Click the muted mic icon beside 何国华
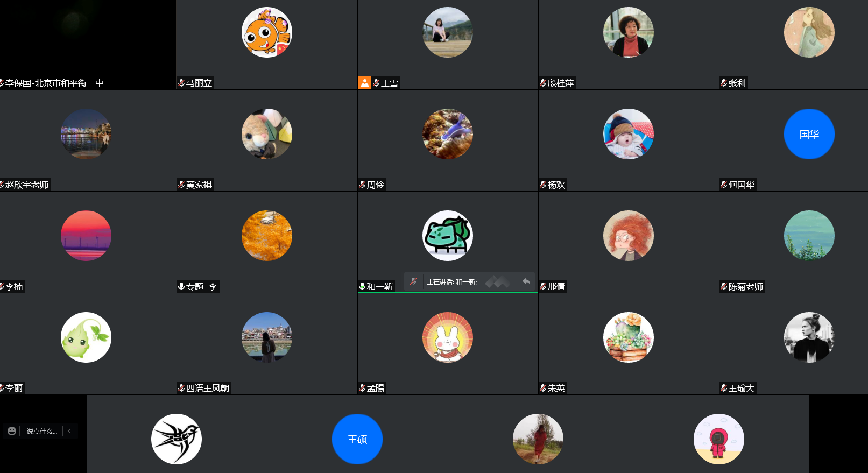 [x=724, y=185]
